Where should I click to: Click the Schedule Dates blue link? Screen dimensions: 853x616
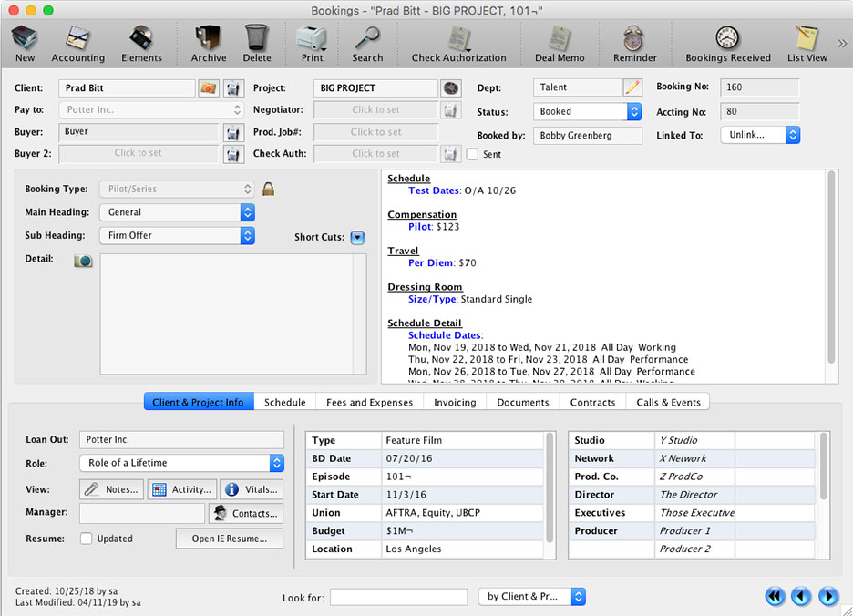pyautogui.click(x=445, y=335)
